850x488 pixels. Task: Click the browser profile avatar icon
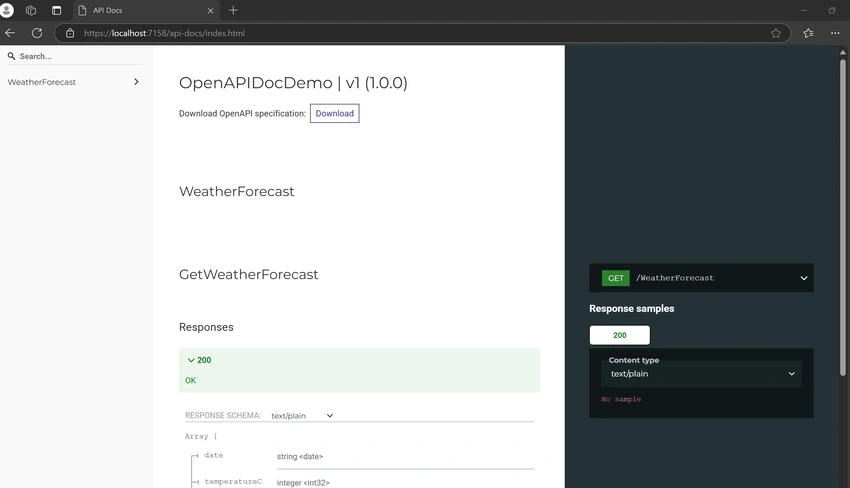coord(7,10)
